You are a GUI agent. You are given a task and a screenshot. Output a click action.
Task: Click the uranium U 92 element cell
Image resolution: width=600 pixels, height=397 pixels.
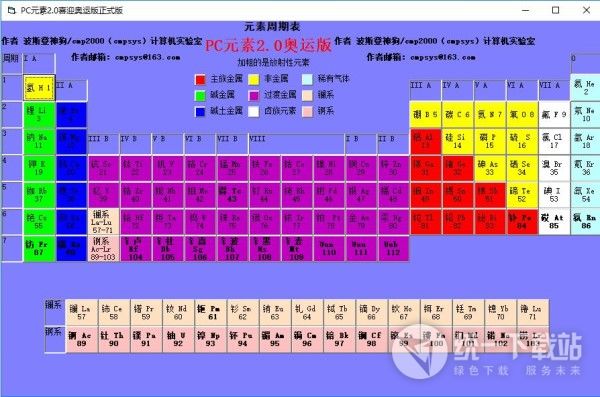[178, 339]
